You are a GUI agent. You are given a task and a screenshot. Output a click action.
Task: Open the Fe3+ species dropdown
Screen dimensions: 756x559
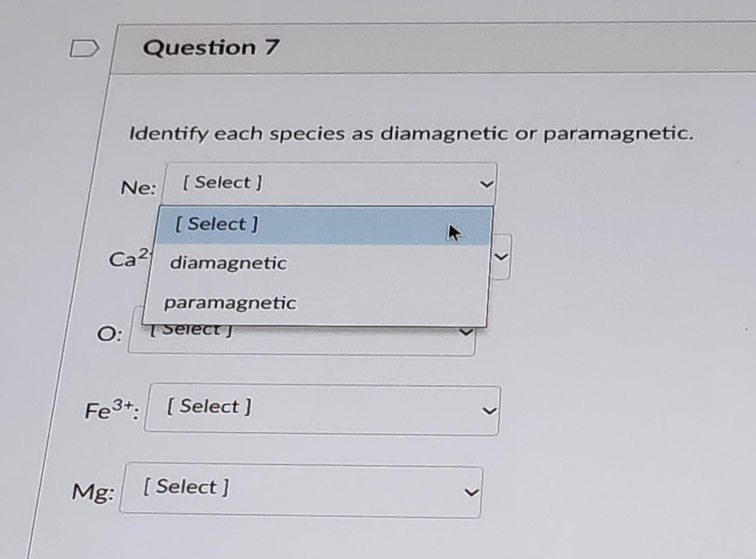[x=321, y=410]
